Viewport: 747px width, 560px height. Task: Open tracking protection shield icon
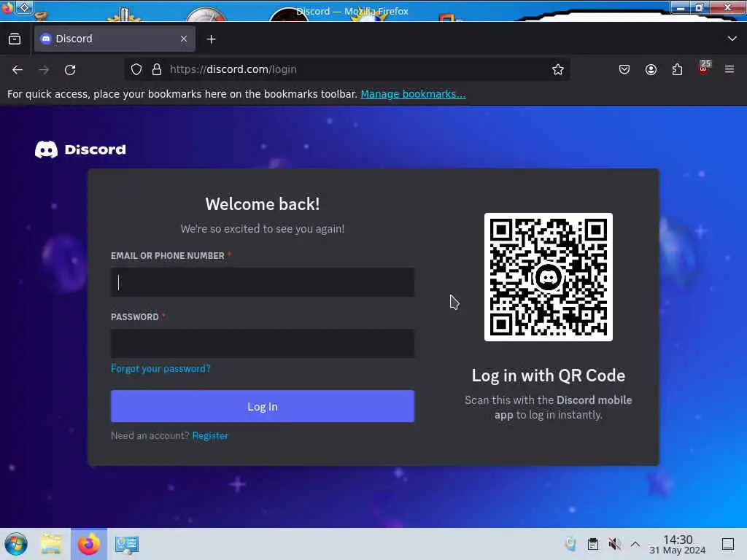[136, 69]
